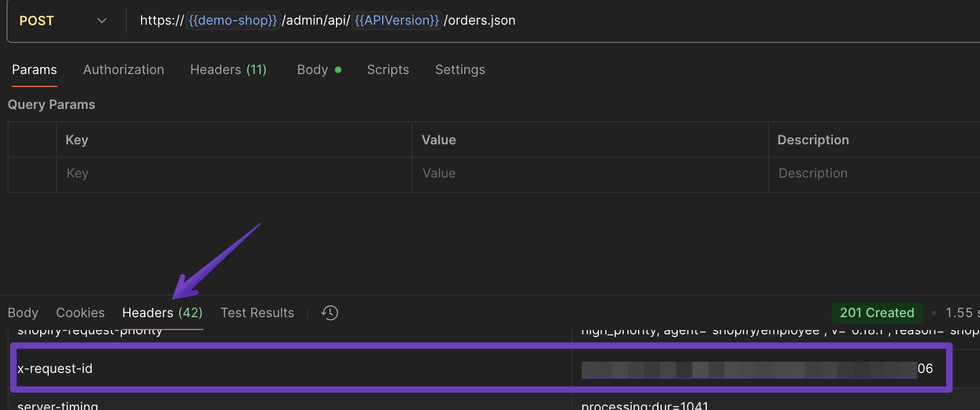Screen dimensions: 980x410
Task: Click the {{APIVersion}} variable in the URL
Action: click(397, 20)
